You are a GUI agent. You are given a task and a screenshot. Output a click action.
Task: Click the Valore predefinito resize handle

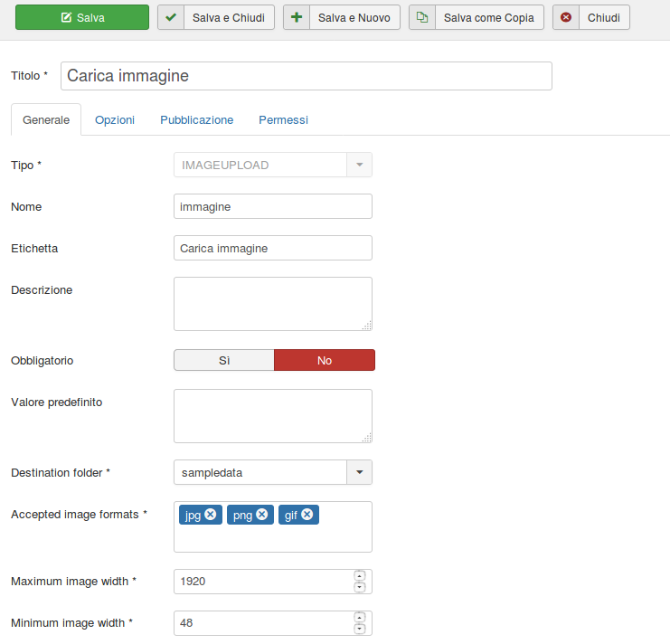point(367,438)
